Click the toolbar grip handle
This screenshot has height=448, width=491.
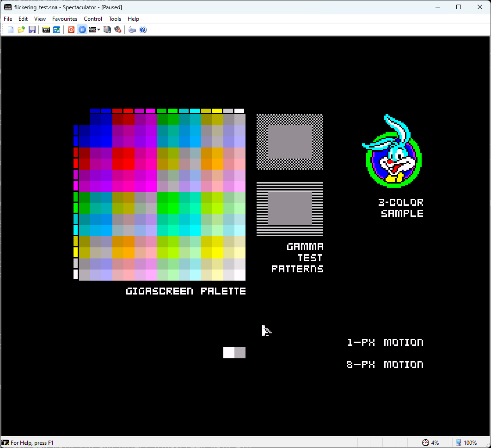4,30
